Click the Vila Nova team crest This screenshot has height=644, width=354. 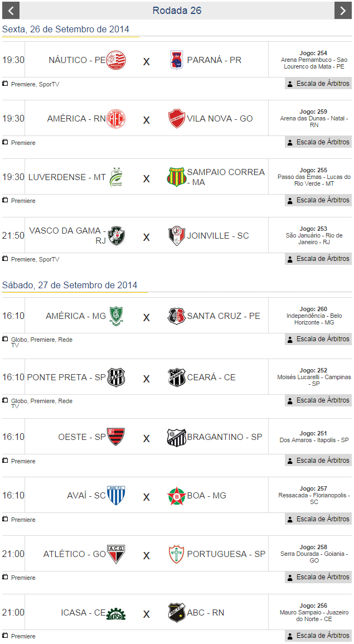176,119
